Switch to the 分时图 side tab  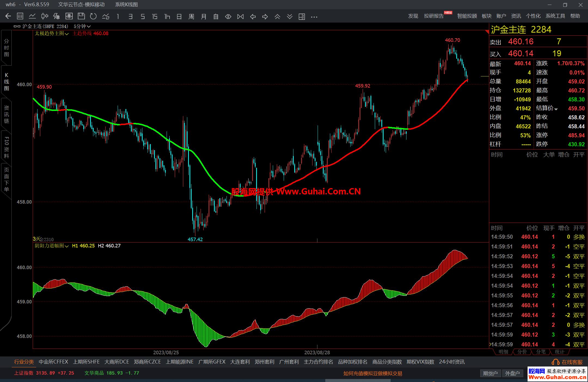pyautogui.click(x=7, y=48)
